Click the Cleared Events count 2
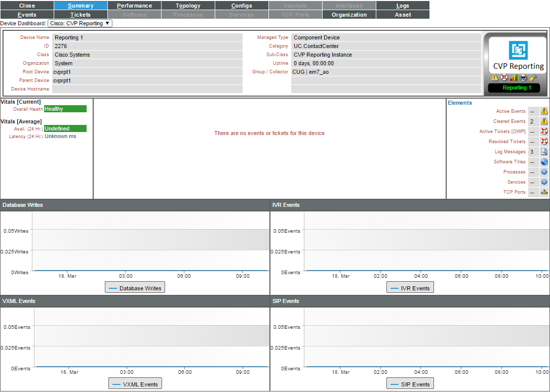Screen dimensions: 550x392 [x=532, y=121]
